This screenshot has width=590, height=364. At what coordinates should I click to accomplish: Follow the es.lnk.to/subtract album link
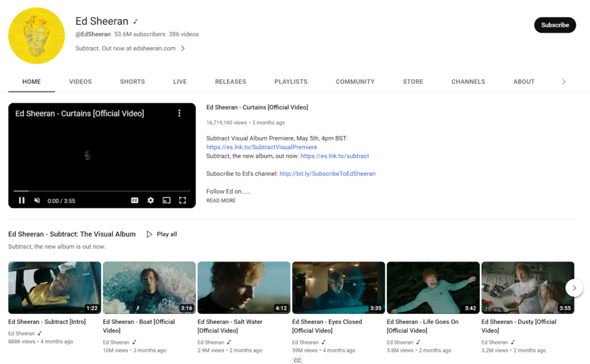tap(335, 156)
